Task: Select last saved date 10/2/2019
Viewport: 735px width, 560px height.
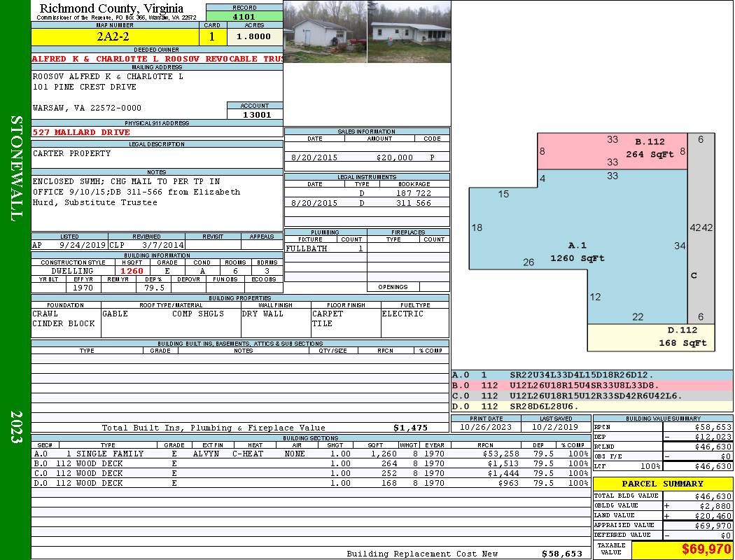Action: tap(555, 428)
